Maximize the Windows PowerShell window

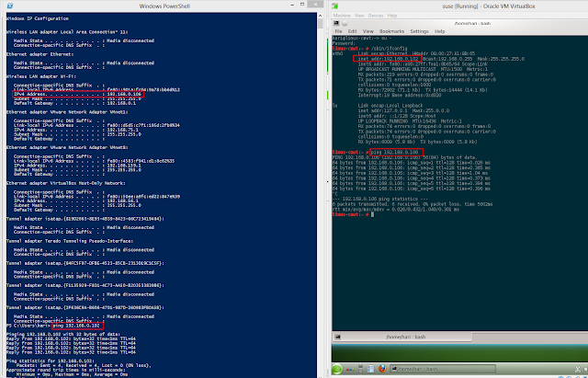302,5
